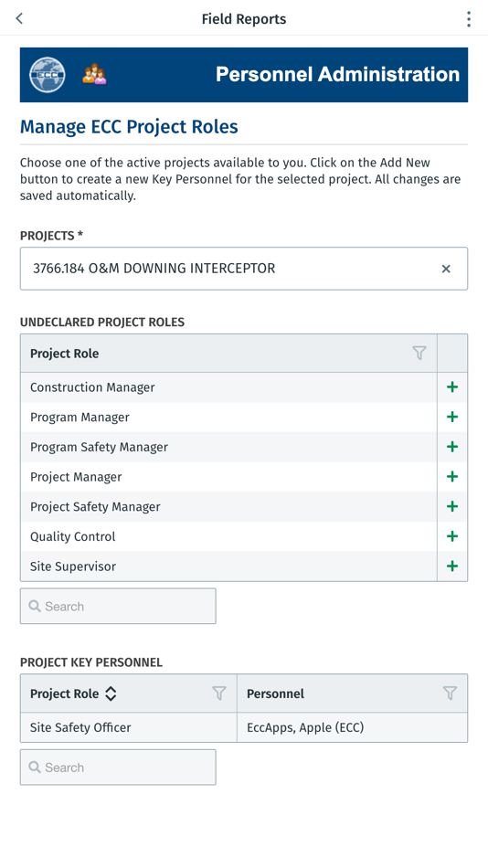Image resolution: width=488 pixels, height=868 pixels.
Task: Click the Manage ECC Project Roles heading
Action: pos(129,127)
